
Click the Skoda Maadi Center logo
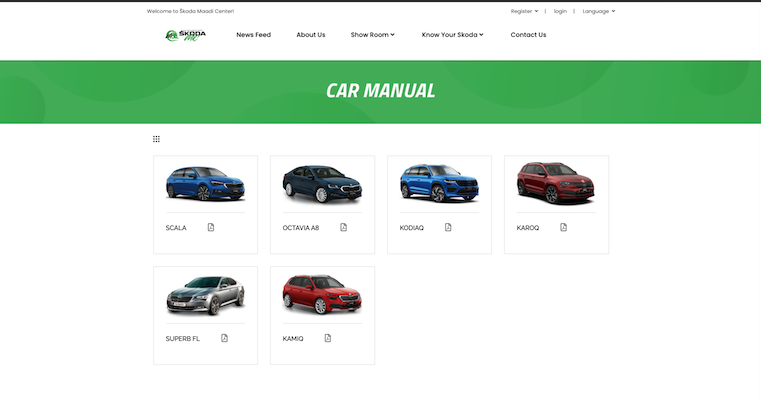tap(185, 35)
